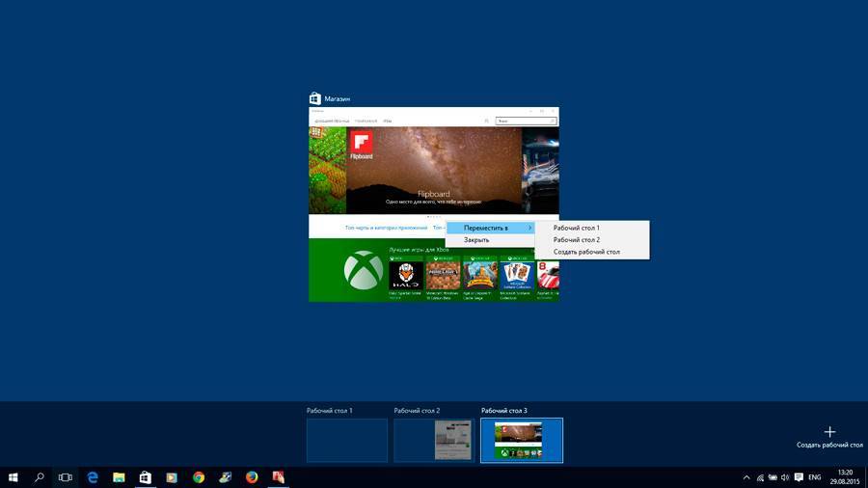Click the volume speaker tray icon
Image resolution: width=868 pixels, height=488 pixels.
coord(785,477)
